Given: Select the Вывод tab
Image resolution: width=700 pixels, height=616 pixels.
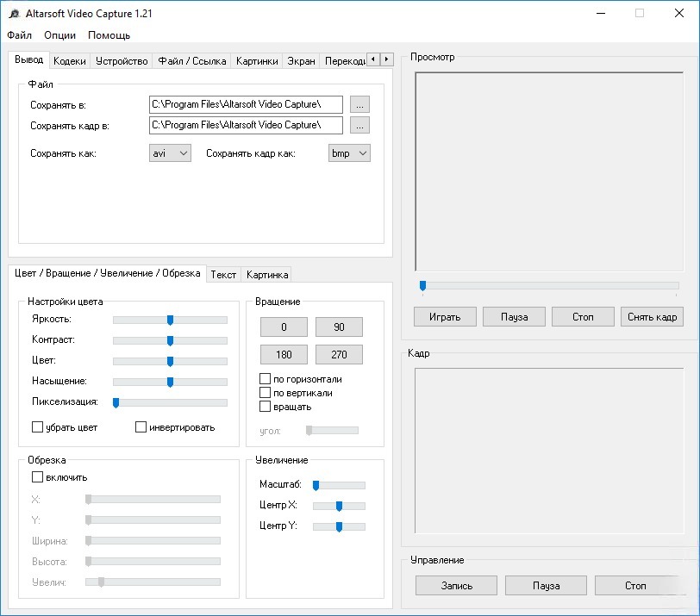Looking at the screenshot, I should [28, 59].
